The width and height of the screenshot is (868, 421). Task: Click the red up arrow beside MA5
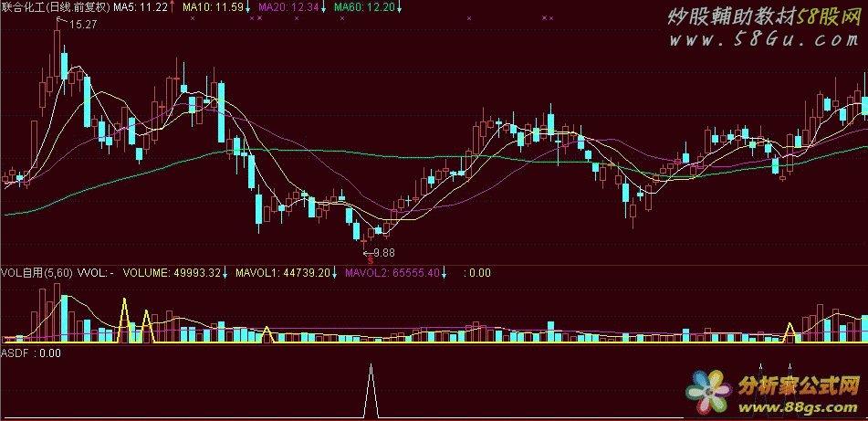point(173,7)
